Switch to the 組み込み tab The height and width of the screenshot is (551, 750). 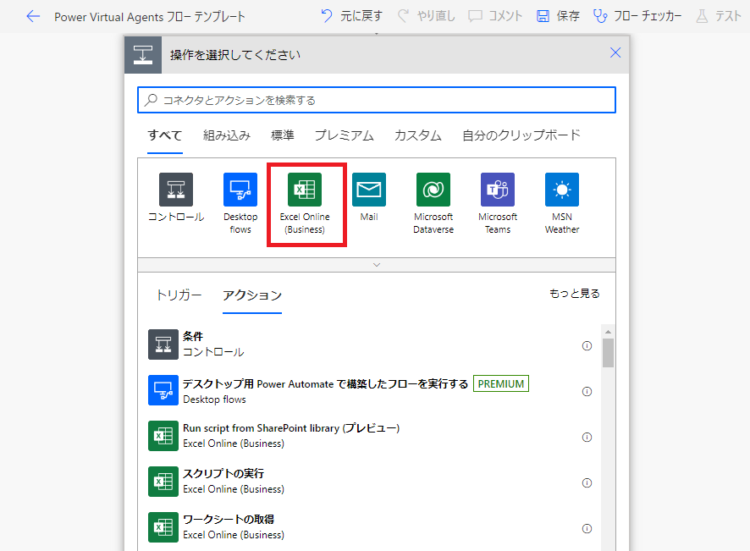coord(227,135)
